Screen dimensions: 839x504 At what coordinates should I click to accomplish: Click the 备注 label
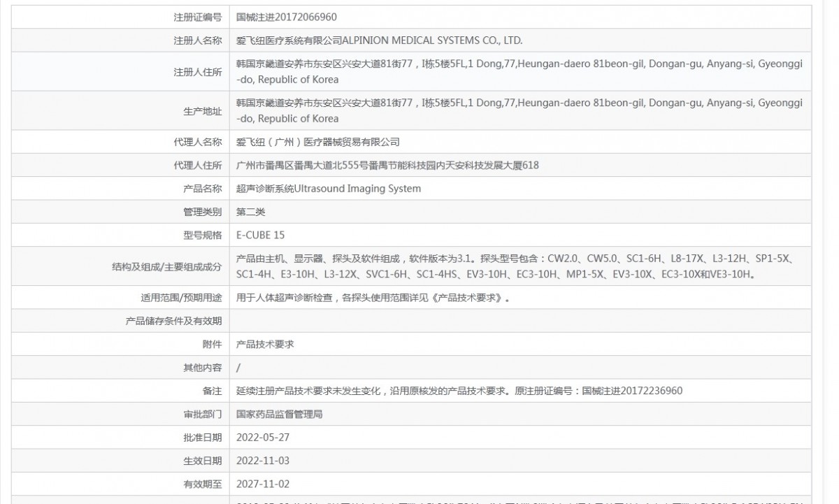(213, 391)
